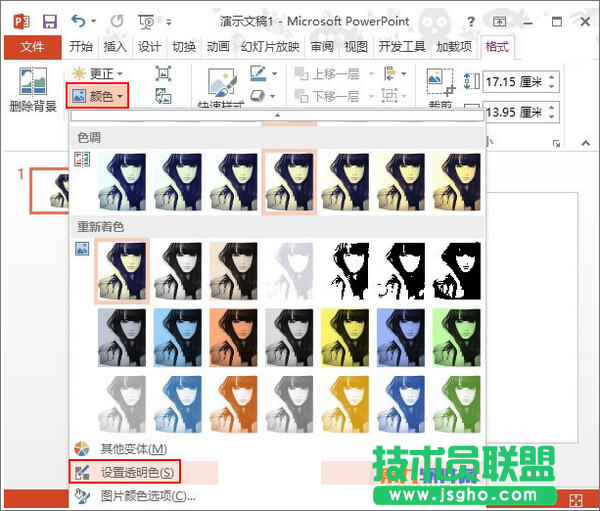Screen dimensions: 600x511
Task: Select the 动画 tab
Action: pyautogui.click(x=218, y=47)
